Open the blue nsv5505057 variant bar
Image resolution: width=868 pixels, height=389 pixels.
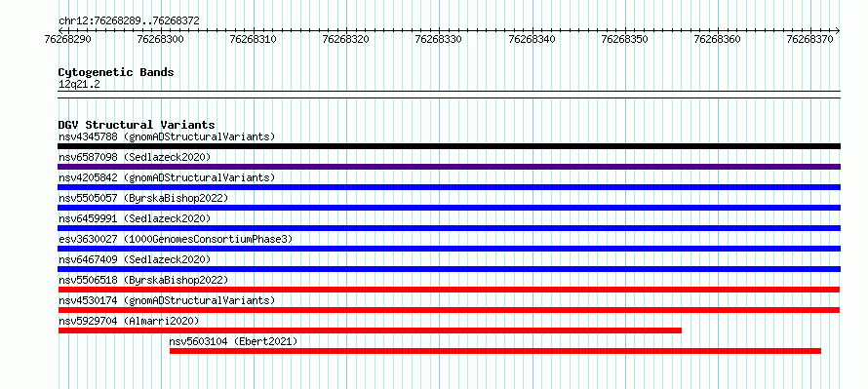(x=449, y=208)
